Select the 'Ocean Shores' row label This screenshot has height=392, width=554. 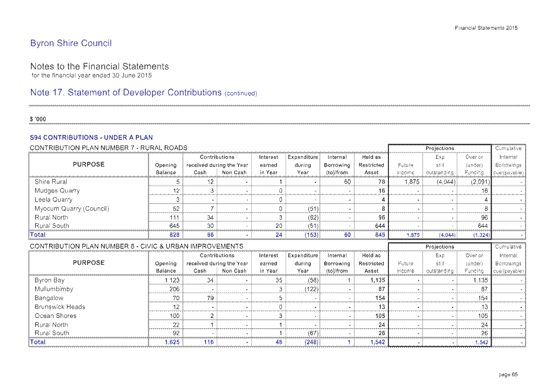pyautogui.click(x=55, y=316)
